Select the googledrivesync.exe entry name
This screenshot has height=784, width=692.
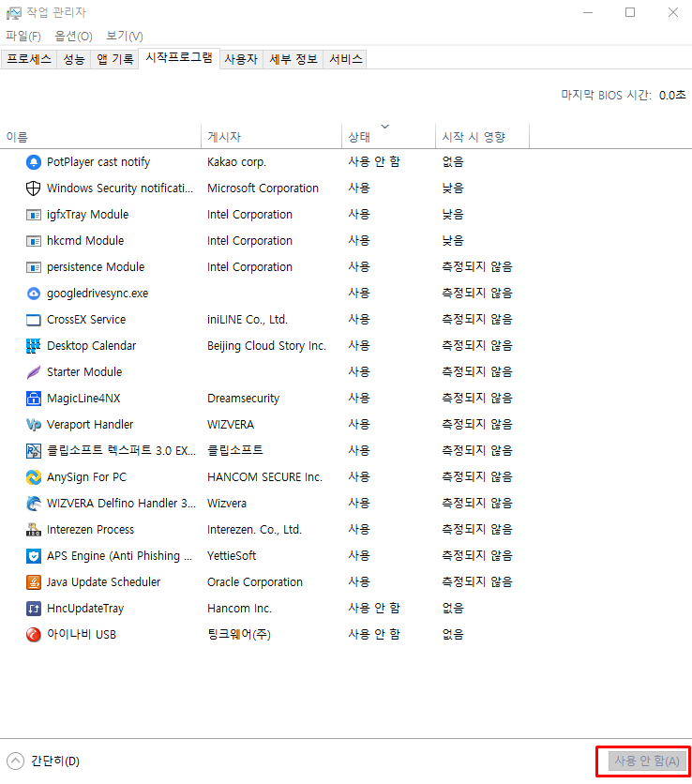coord(98,294)
